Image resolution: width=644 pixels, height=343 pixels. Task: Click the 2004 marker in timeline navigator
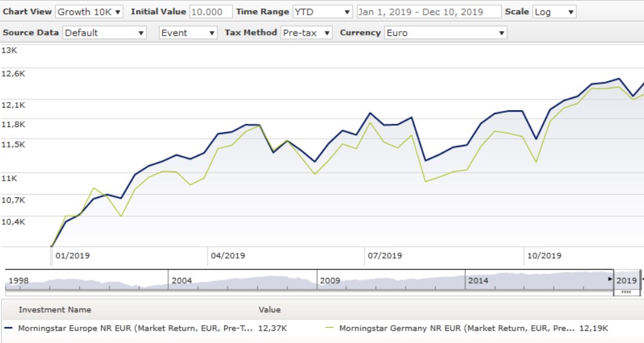pos(182,281)
